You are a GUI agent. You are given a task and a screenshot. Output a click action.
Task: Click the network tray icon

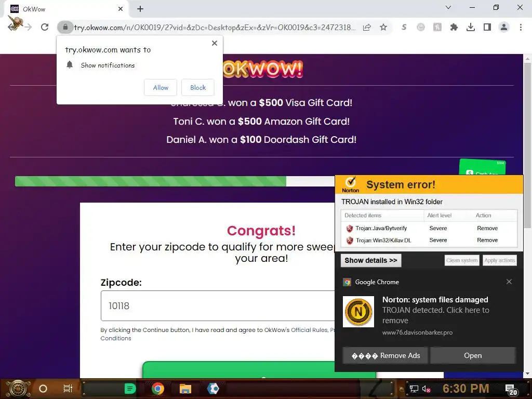tap(414, 389)
